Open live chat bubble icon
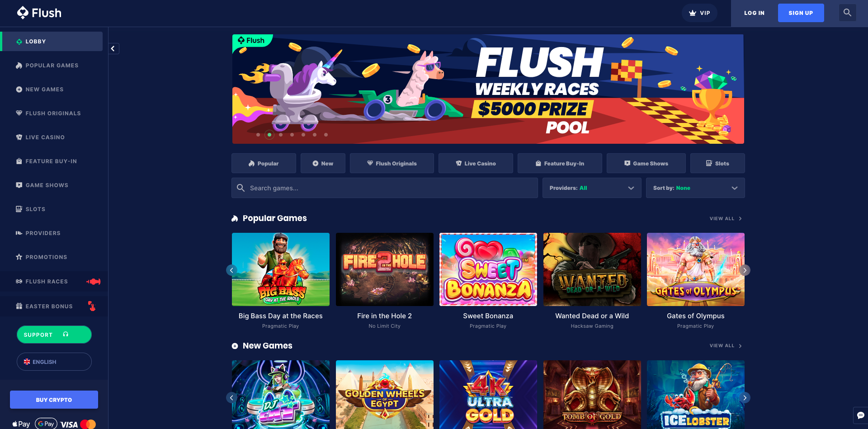 [x=860, y=415]
